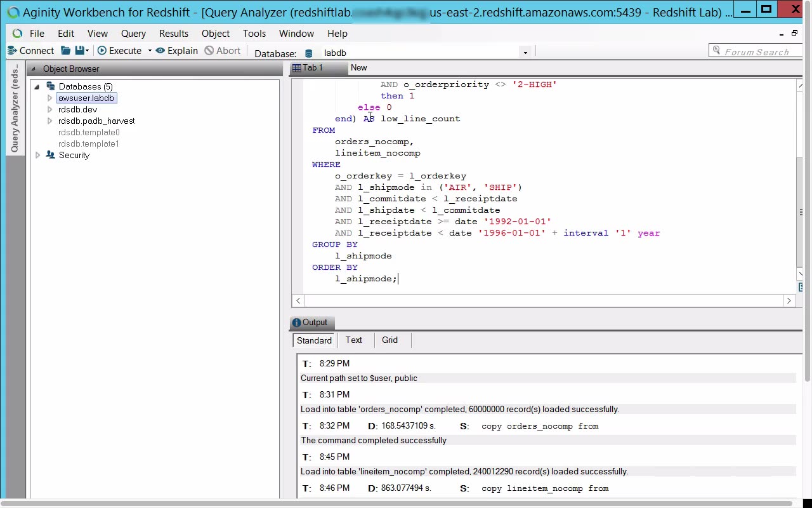Image resolution: width=812 pixels, height=508 pixels.
Task: Switch to the Grid output view
Action: click(390, 340)
